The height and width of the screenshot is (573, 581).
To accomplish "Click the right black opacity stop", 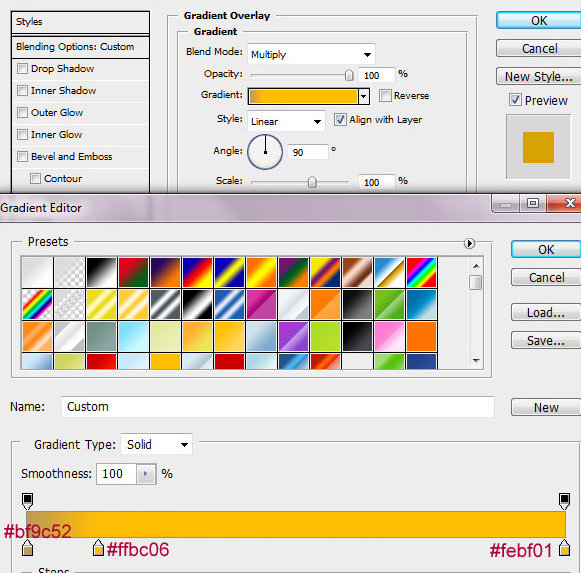I will tap(564, 501).
